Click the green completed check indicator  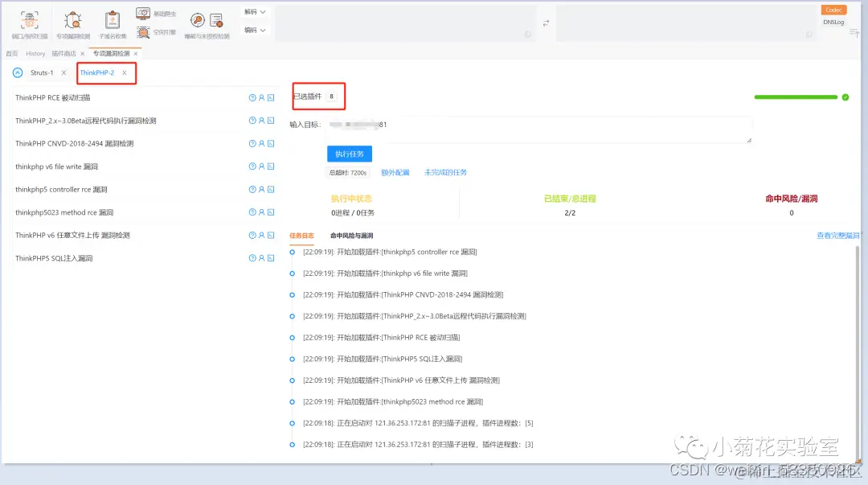tap(845, 97)
